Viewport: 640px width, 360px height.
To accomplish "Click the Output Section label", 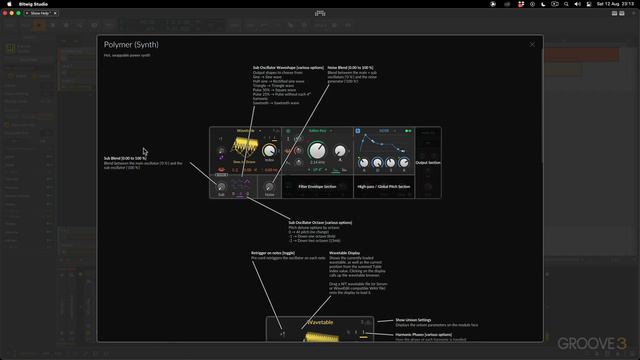I will click(428, 162).
